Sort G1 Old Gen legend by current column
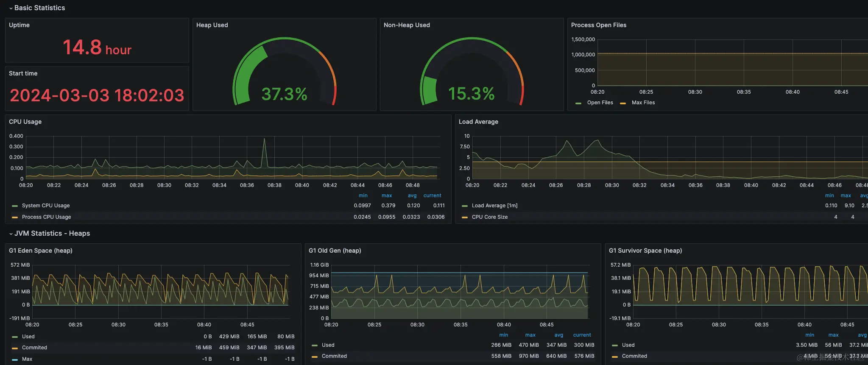868x365 pixels. (x=582, y=335)
